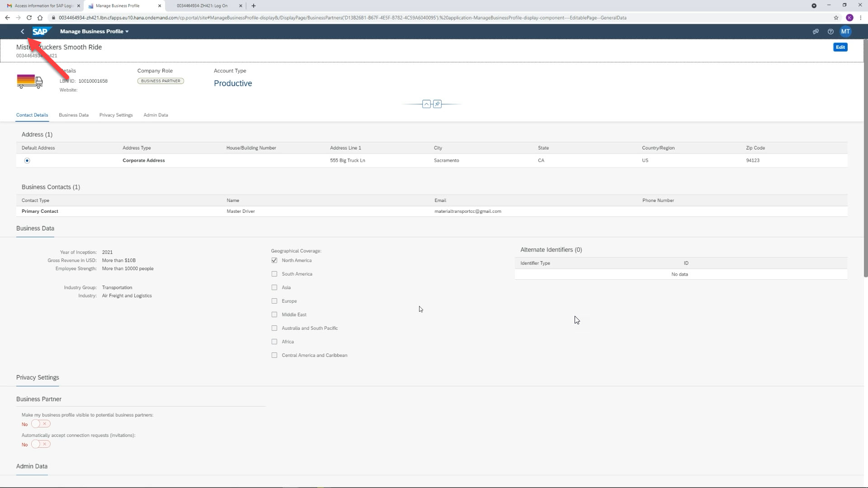Click the browser address bar URL
The width and height of the screenshot is (868, 488).
[x=342, y=18]
